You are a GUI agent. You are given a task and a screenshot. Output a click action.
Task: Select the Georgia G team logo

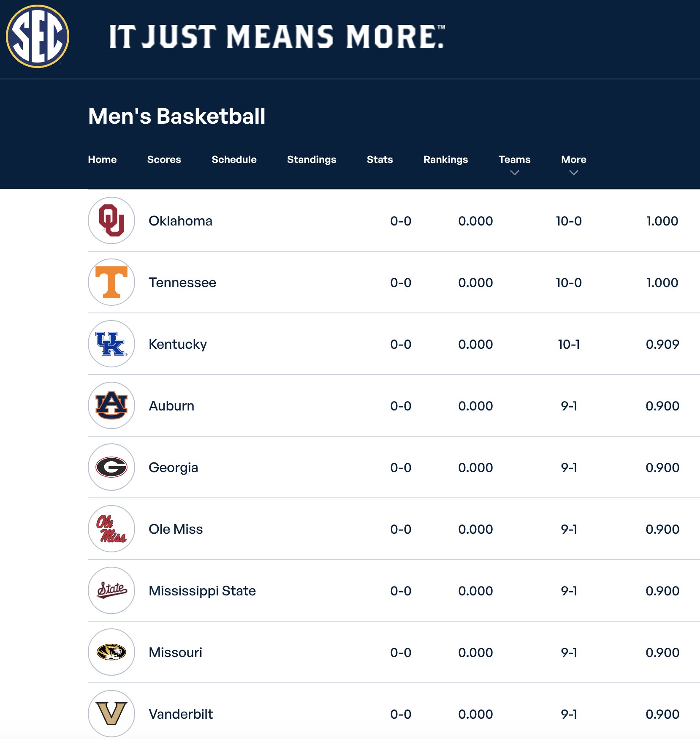pyautogui.click(x=111, y=467)
